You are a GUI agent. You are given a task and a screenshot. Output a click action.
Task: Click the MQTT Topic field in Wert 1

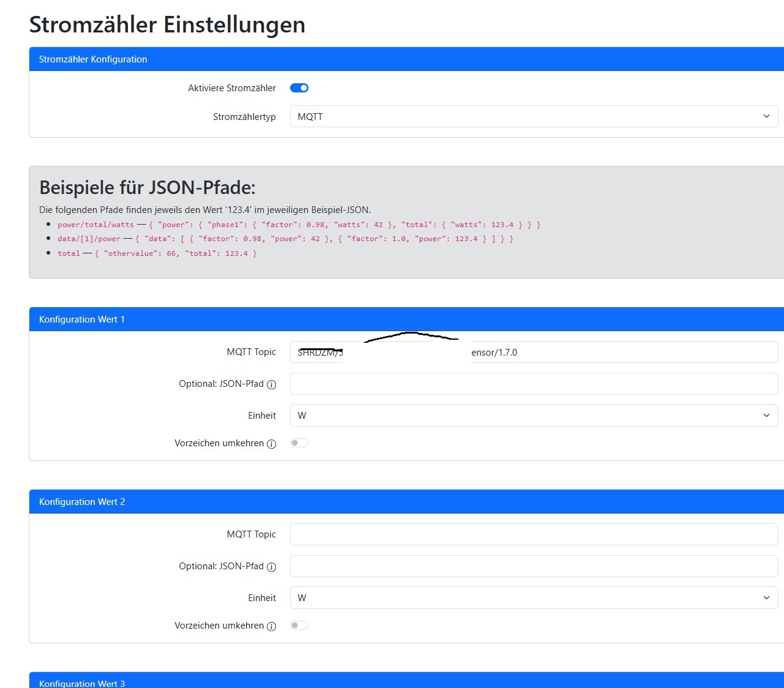click(x=534, y=352)
